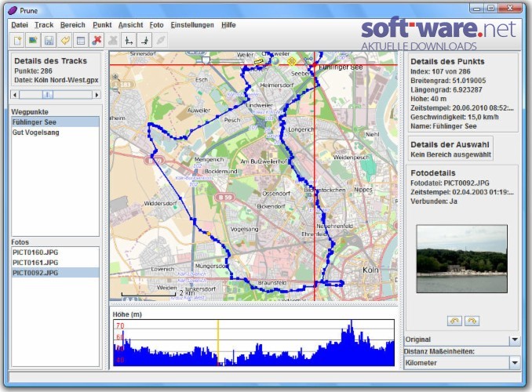This screenshot has height=392, width=532.
Task: Open the Datei menu
Action: click(x=20, y=25)
